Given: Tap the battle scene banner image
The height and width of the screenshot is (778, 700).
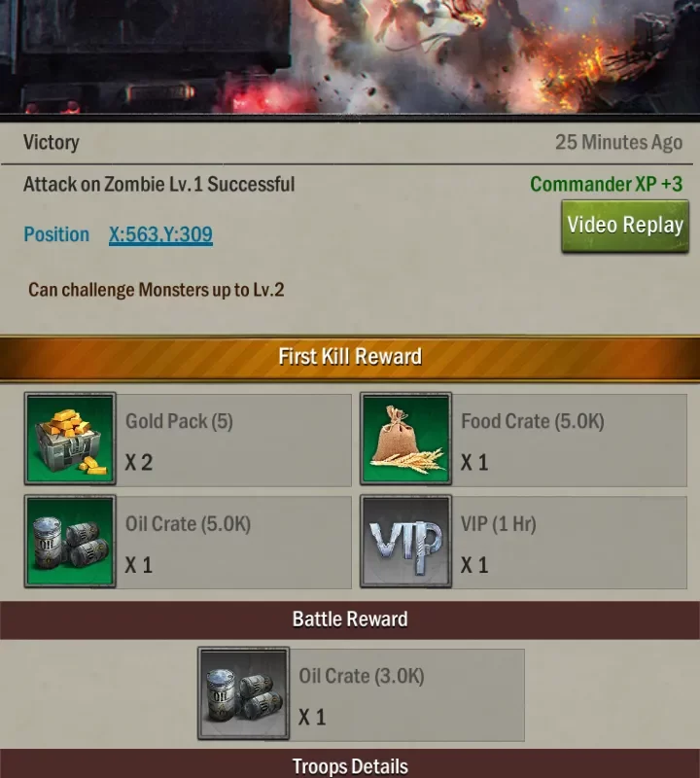Looking at the screenshot, I should [x=350, y=57].
